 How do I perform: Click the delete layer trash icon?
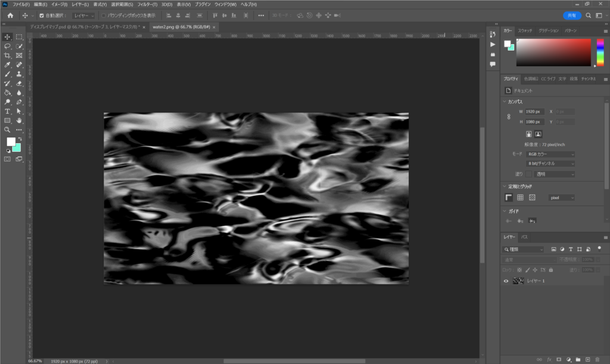click(597, 359)
